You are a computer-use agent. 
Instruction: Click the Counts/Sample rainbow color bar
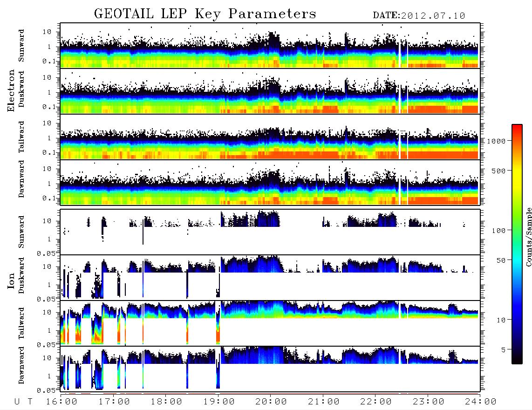pos(517,244)
